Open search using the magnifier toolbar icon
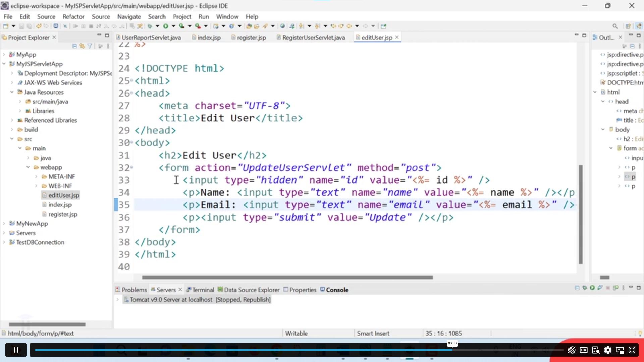 coord(615,26)
